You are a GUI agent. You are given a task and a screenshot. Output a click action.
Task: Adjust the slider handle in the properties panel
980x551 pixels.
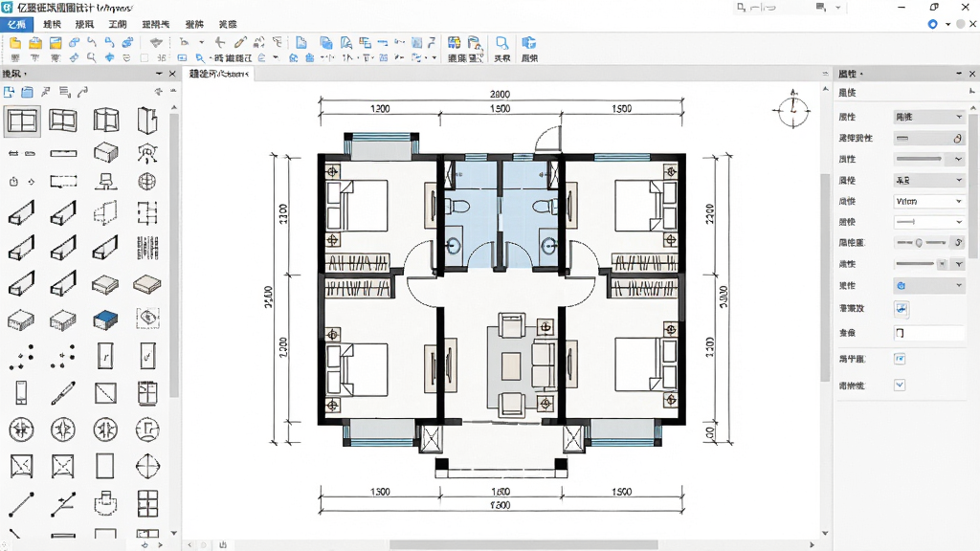tap(919, 242)
